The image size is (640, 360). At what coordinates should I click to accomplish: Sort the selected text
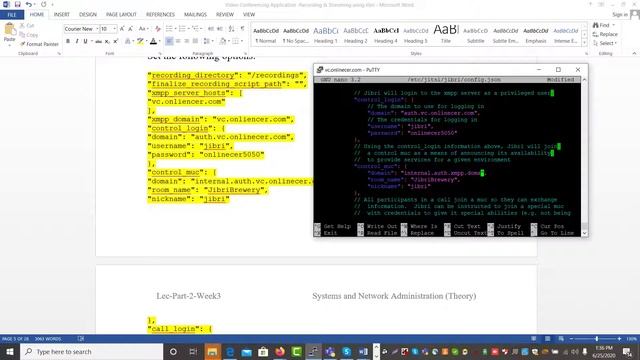tap(231, 29)
